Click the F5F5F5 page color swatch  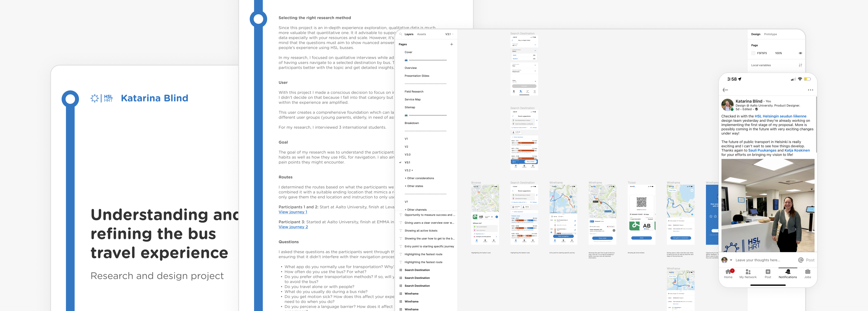pos(753,53)
